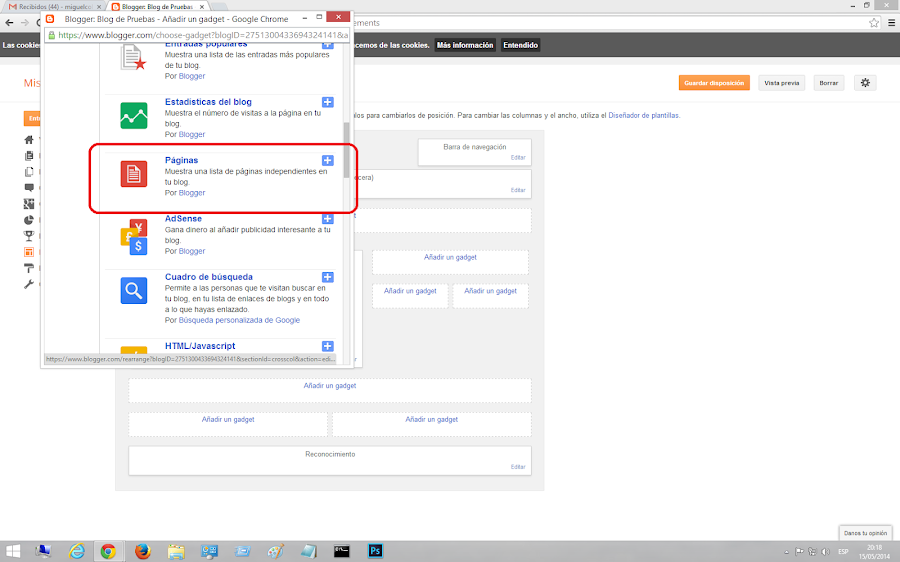Click the AdSense currency icon
Image resolution: width=900 pixels, height=562 pixels.
click(134, 237)
